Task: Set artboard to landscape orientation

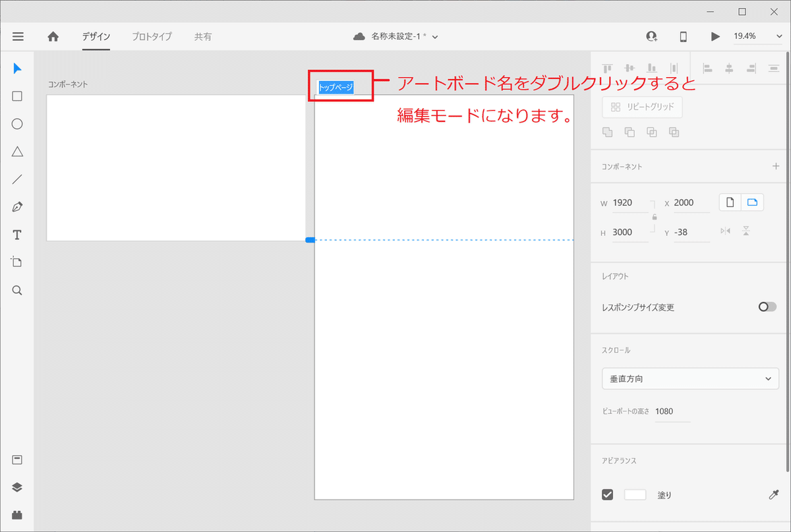Action: (752, 202)
